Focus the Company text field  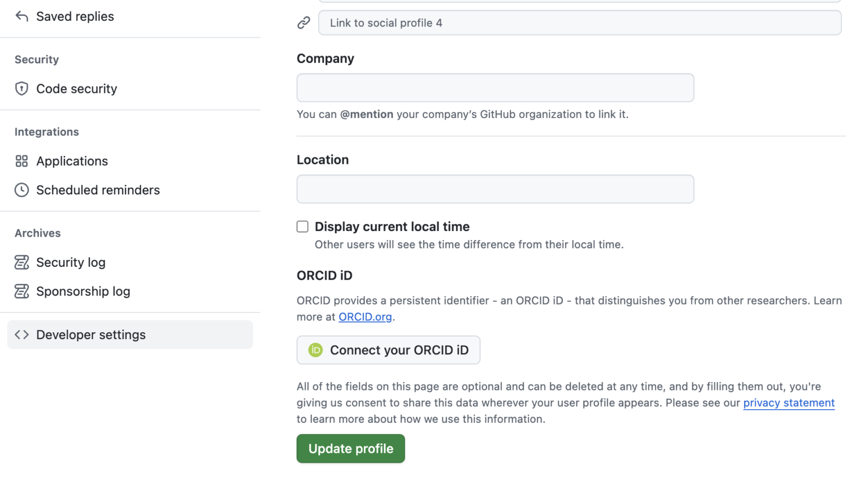click(495, 88)
